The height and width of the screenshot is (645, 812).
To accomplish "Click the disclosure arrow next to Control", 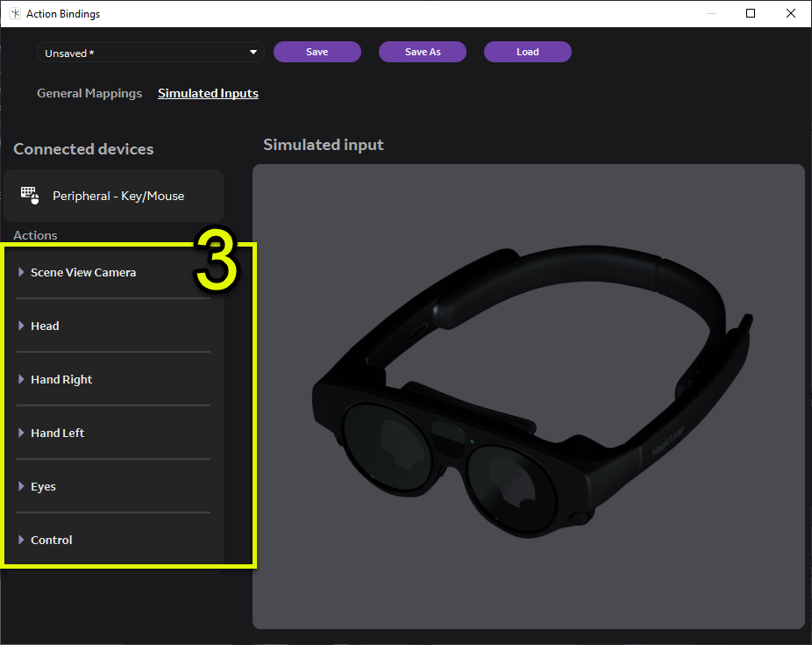I will coord(21,540).
